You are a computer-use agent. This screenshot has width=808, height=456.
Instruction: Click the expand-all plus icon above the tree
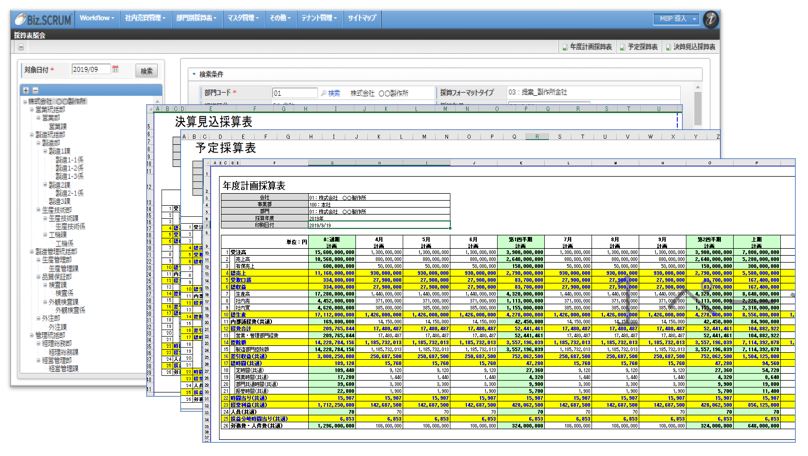click(x=26, y=90)
